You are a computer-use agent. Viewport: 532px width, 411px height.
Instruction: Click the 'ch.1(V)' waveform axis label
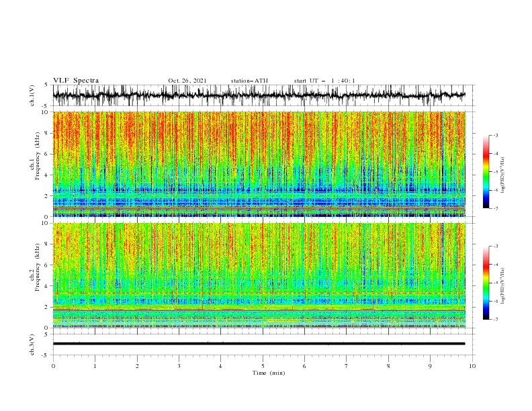coord(32,95)
